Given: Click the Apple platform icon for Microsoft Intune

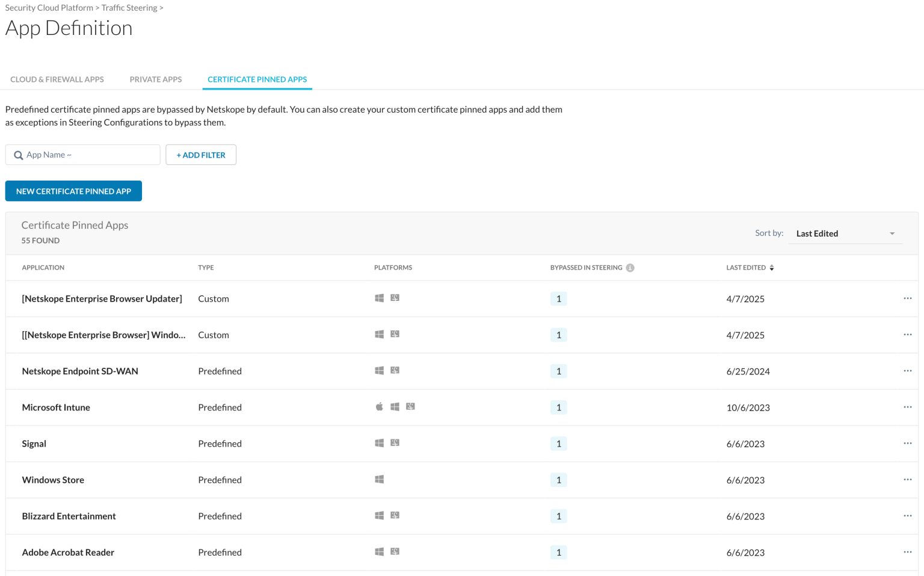Looking at the screenshot, I should click(x=379, y=407).
